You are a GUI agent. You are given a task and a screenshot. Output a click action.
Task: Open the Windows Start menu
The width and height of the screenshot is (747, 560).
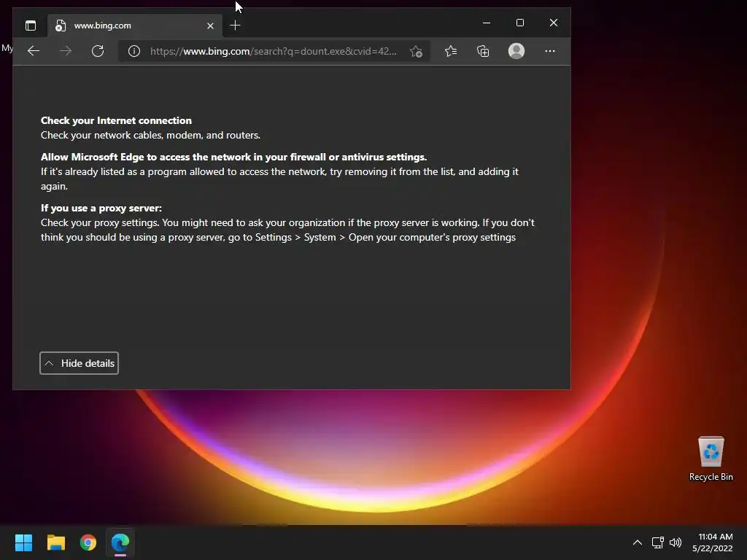click(23, 542)
